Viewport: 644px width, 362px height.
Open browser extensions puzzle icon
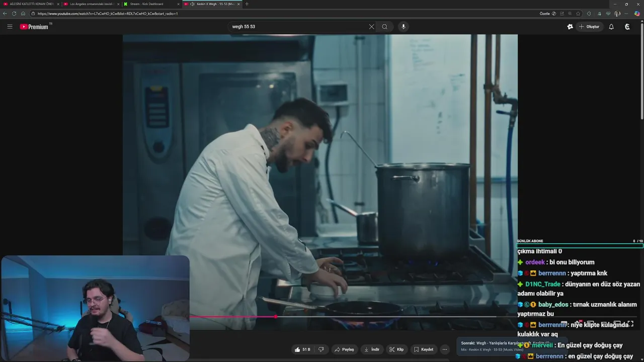point(589,14)
